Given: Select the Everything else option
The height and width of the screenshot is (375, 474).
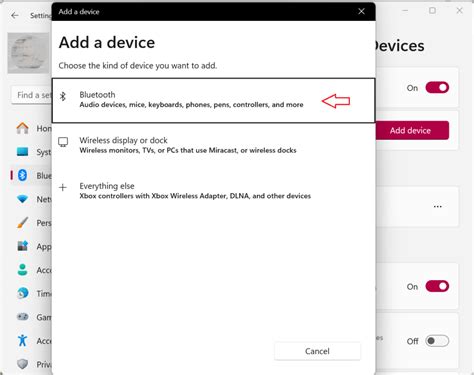Looking at the screenshot, I should click(x=213, y=191).
